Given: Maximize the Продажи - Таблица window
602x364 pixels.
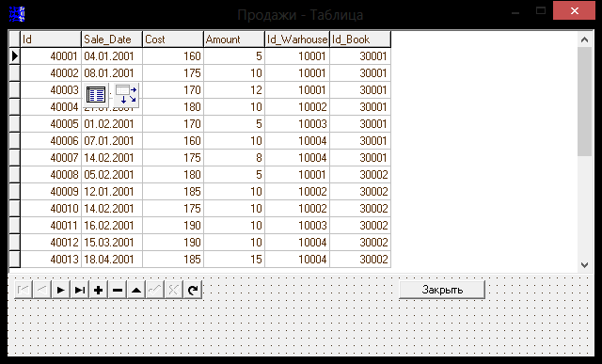Looking at the screenshot, I should [541, 10].
